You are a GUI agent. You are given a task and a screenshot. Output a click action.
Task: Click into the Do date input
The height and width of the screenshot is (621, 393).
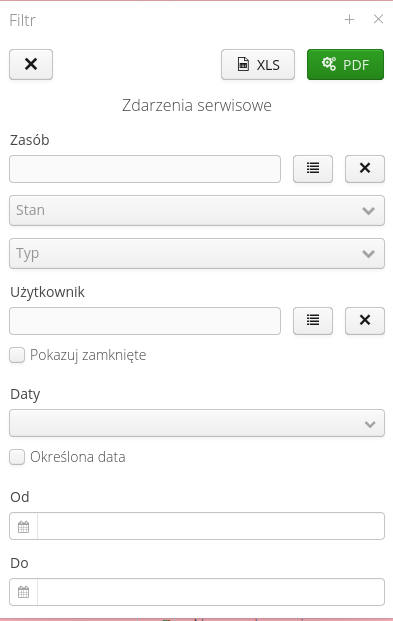coord(211,592)
